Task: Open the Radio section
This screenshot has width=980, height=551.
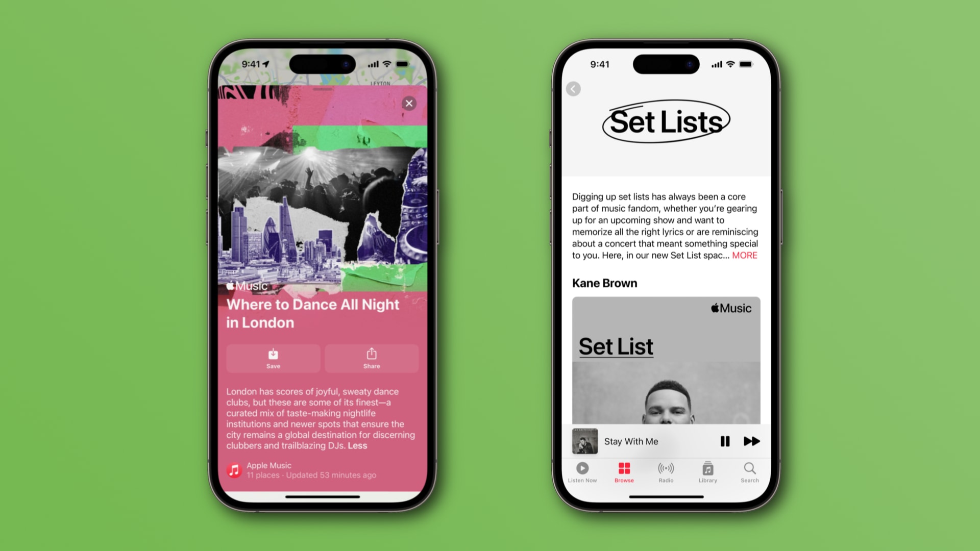Action: coord(666,471)
